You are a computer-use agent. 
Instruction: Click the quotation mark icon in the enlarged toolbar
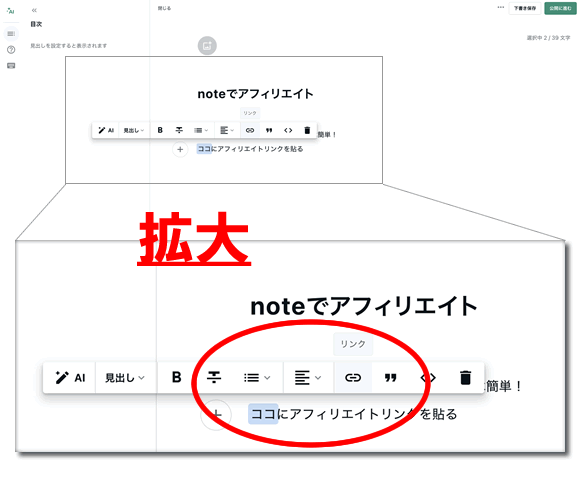[x=390, y=378]
